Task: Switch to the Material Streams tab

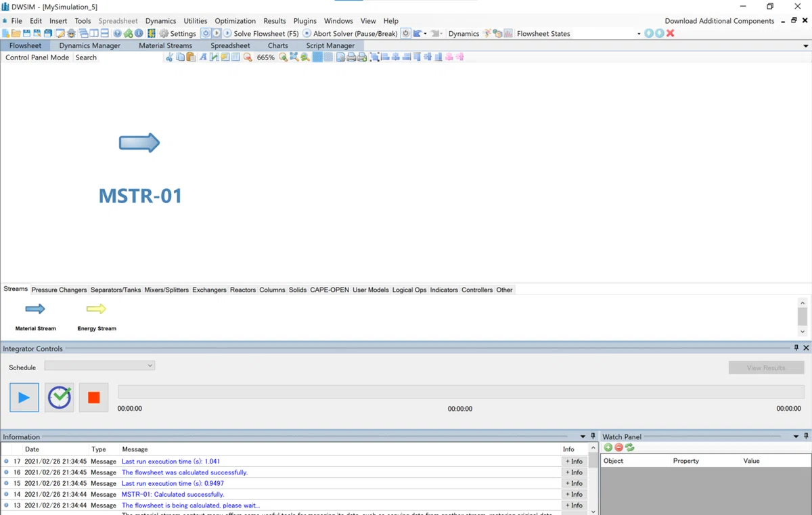Action: [x=165, y=45]
